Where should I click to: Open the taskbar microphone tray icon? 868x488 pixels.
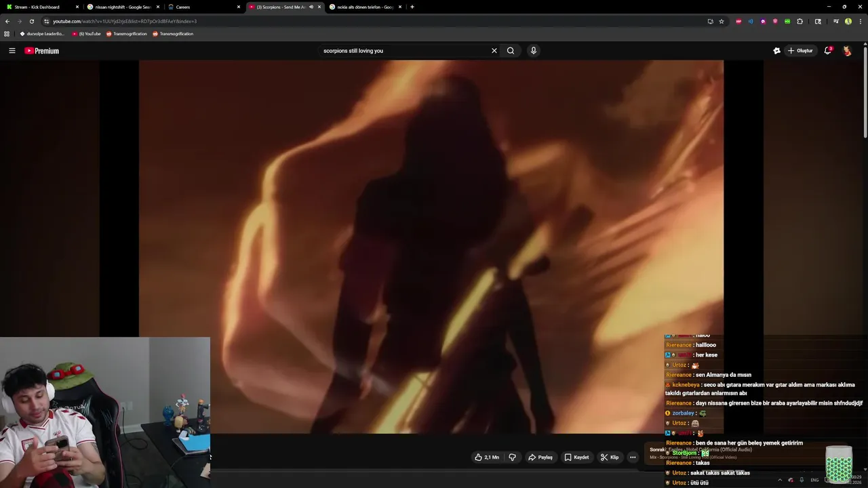pyautogui.click(x=802, y=480)
